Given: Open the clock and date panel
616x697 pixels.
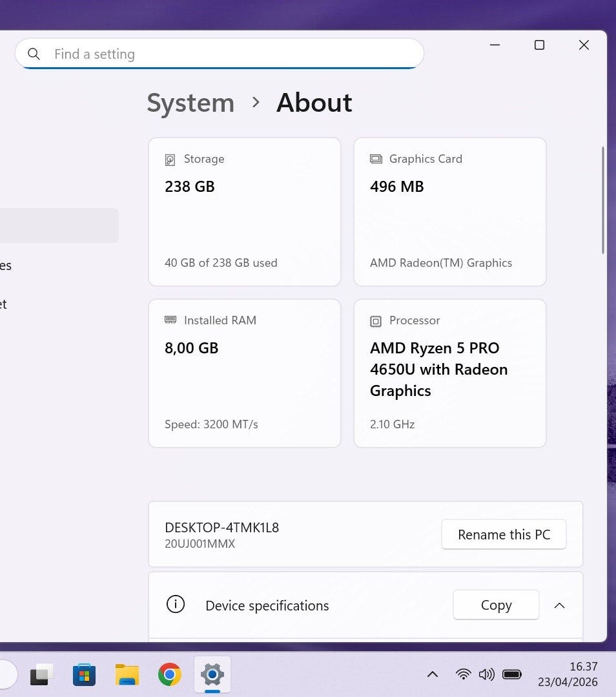Looking at the screenshot, I should [568, 674].
